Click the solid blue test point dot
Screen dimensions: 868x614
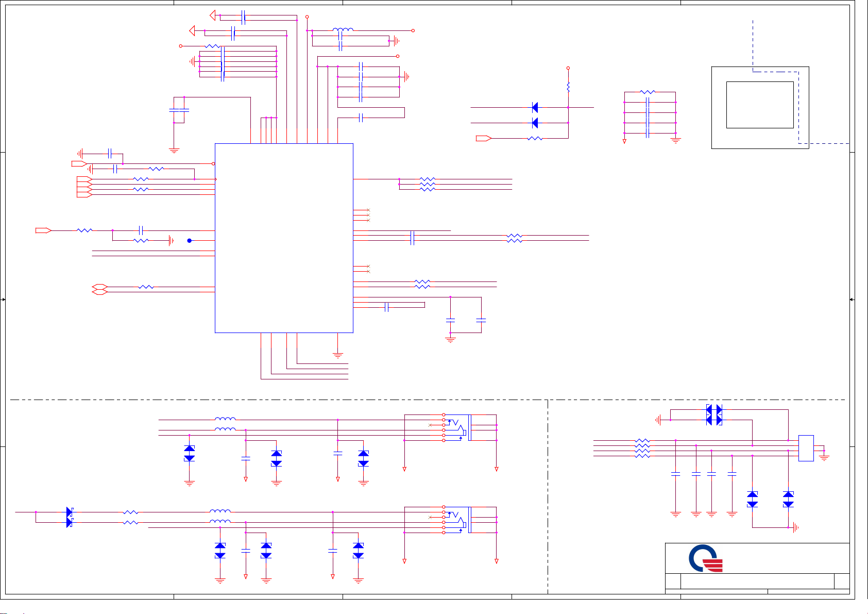coord(189,241)
